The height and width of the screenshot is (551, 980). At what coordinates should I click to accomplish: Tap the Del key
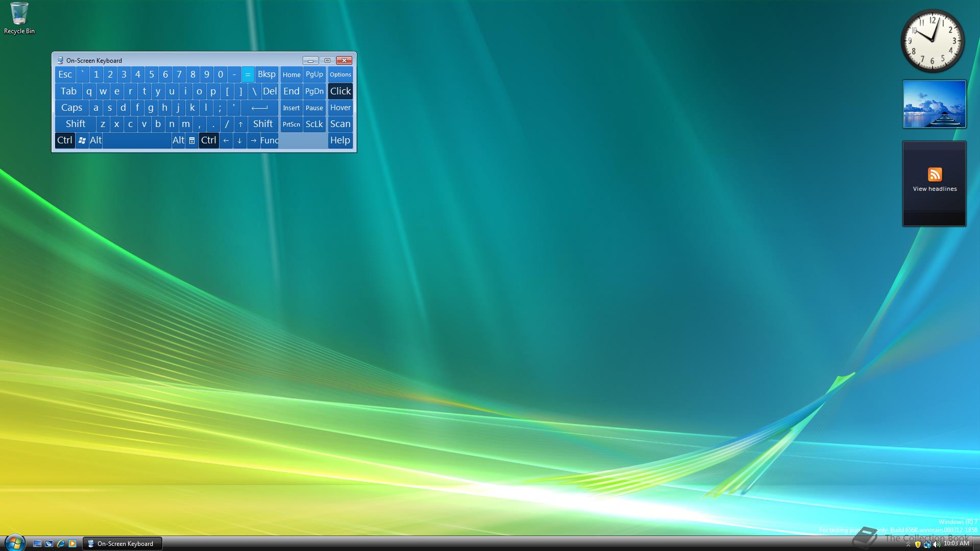coord(269,91)
